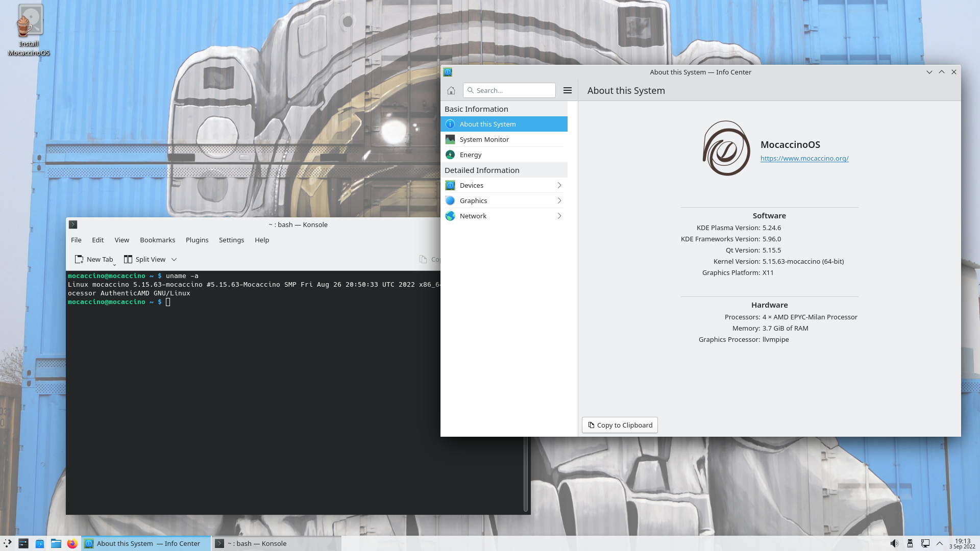Viewport: 980px width, 551px height.
Task: Click Graphics Platform X11 value
Action: coord(768,272)
